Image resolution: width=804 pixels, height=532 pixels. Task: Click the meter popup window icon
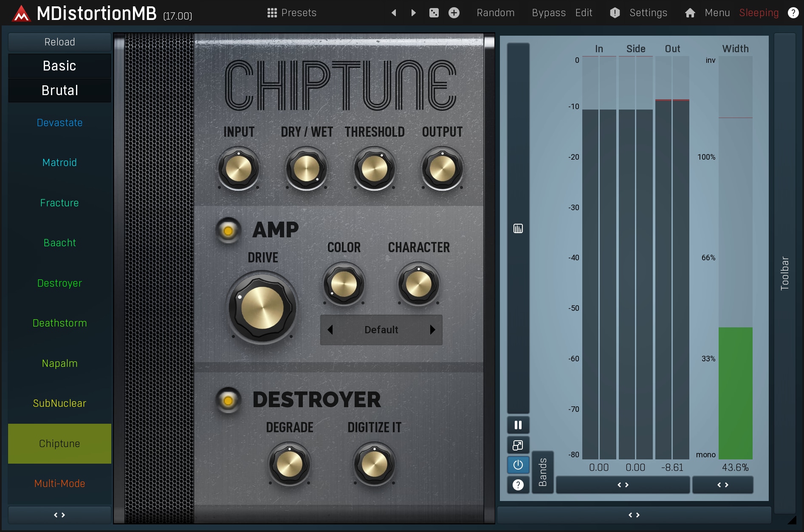click(518, 445)
